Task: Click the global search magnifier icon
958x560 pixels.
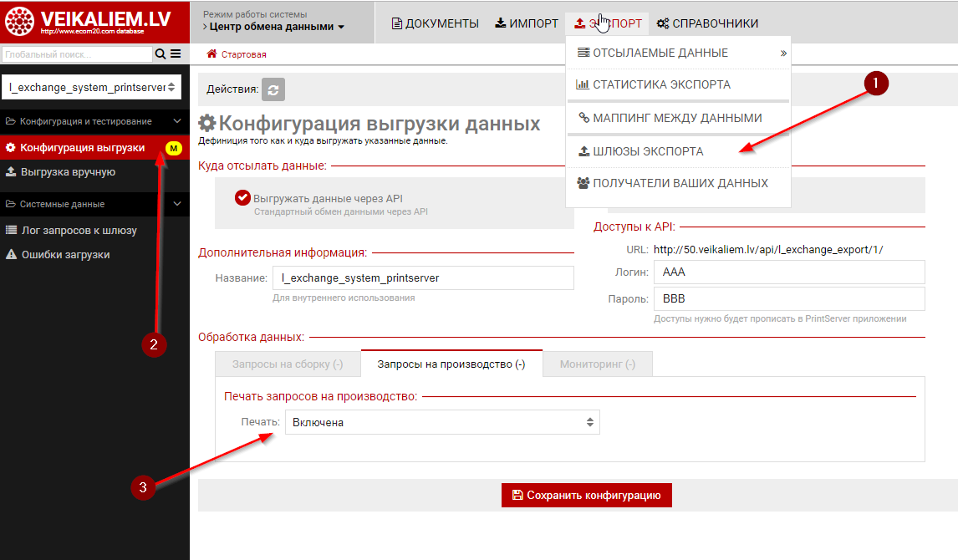Action: point(161,54)
